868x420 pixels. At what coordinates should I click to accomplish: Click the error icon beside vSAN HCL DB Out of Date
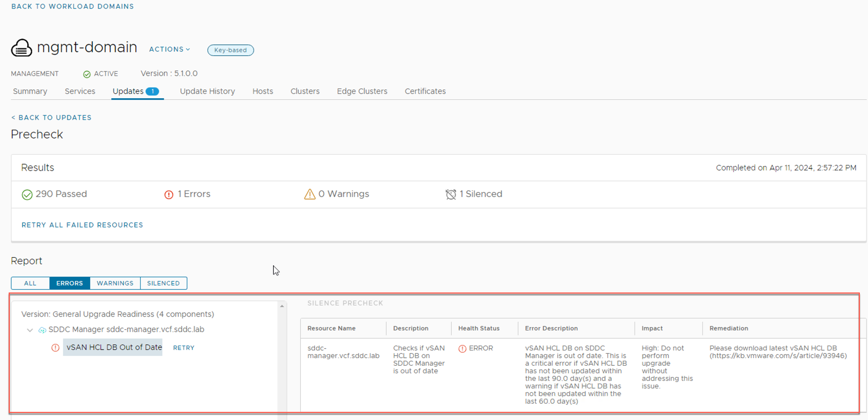(55, 348)
